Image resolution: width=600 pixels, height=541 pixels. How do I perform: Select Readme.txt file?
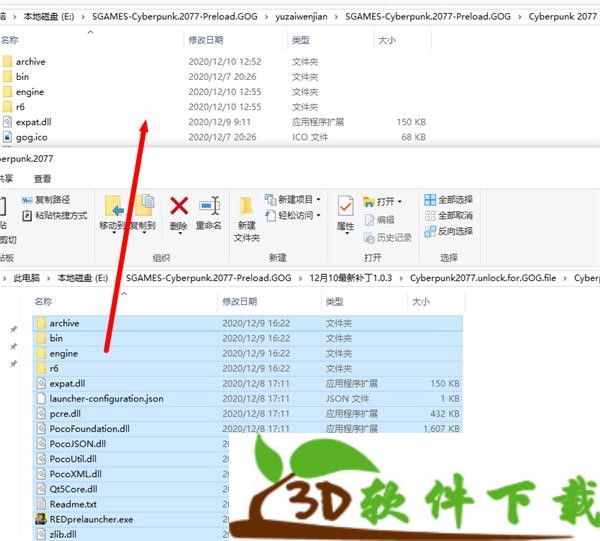pyautogui.click(x=73, y=504)
